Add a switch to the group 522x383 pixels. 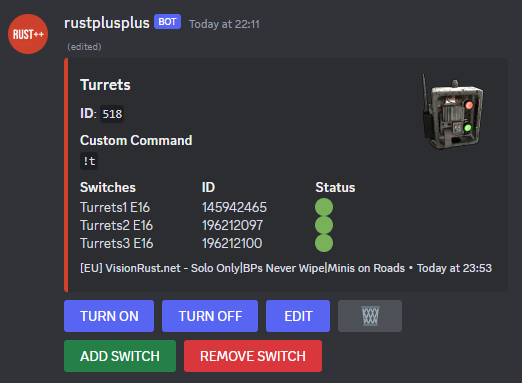click(120, 356)
